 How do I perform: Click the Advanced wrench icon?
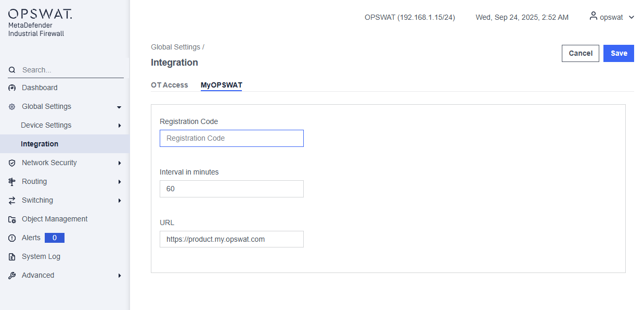[x=12, y=276]
